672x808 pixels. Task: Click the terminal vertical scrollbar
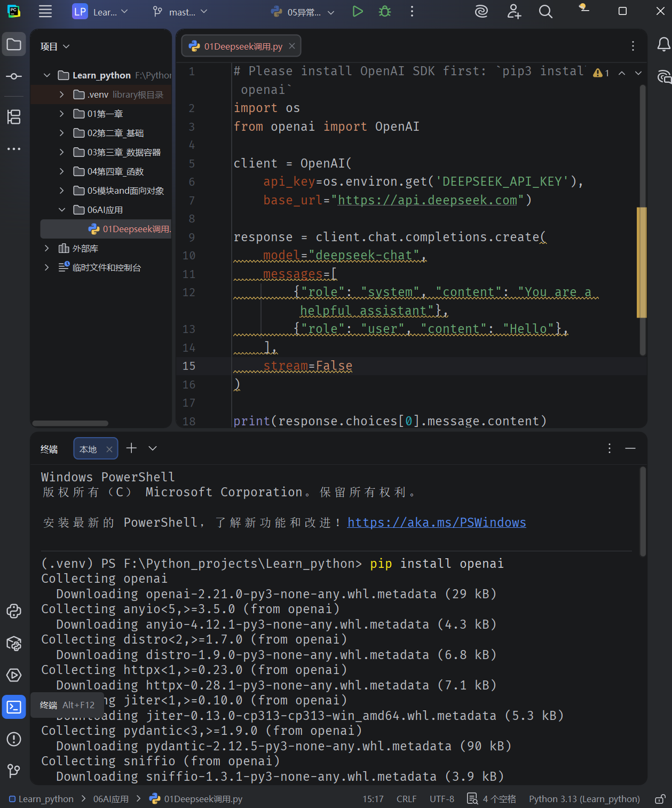pyautogui.click(x=643, y=511)
